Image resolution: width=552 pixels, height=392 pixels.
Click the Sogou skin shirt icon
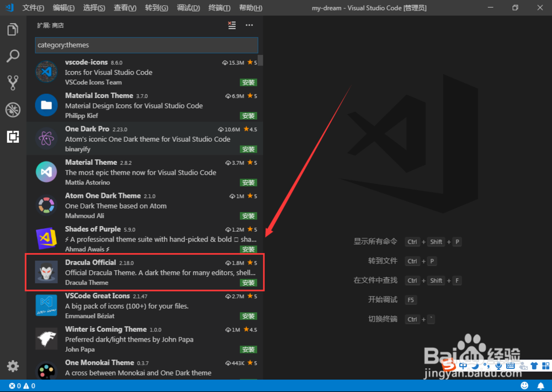click(x=534, y=366)
